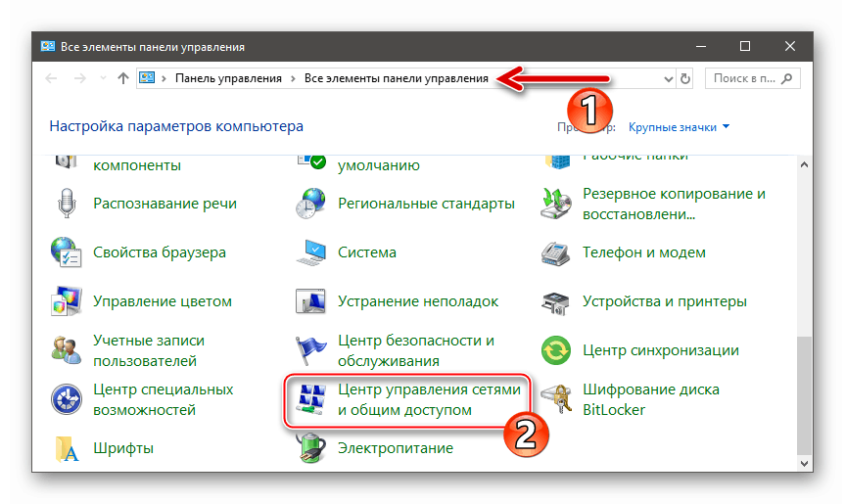Viewport: 845px width, 504px height.
Task: Open the security center blue flag icon
Action: click(310, 350)
